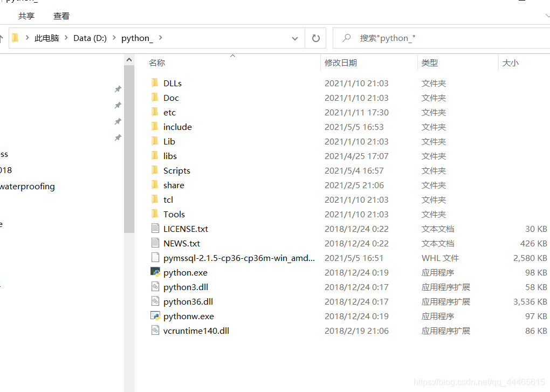The width and height of the screenshot is (550, 392).
Task: Click the pymssql WHL file icon
Action: (x=155, y=258)
